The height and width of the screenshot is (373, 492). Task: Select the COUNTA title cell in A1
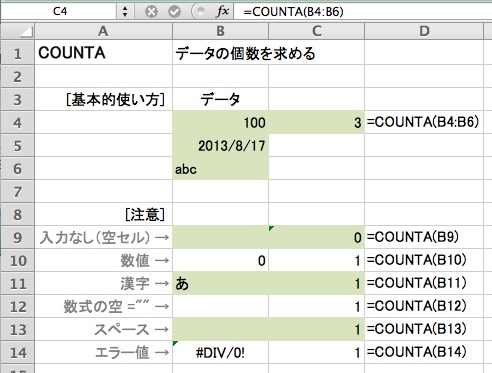point(104,53)
